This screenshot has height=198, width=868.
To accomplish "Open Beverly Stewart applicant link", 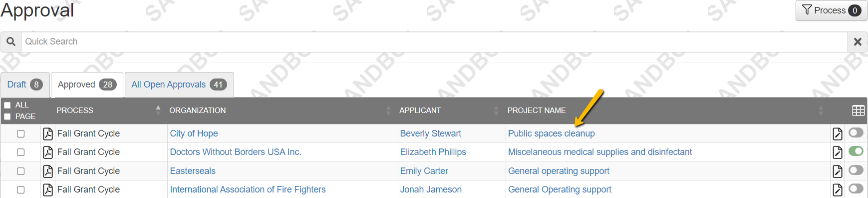I will [431, 133].
